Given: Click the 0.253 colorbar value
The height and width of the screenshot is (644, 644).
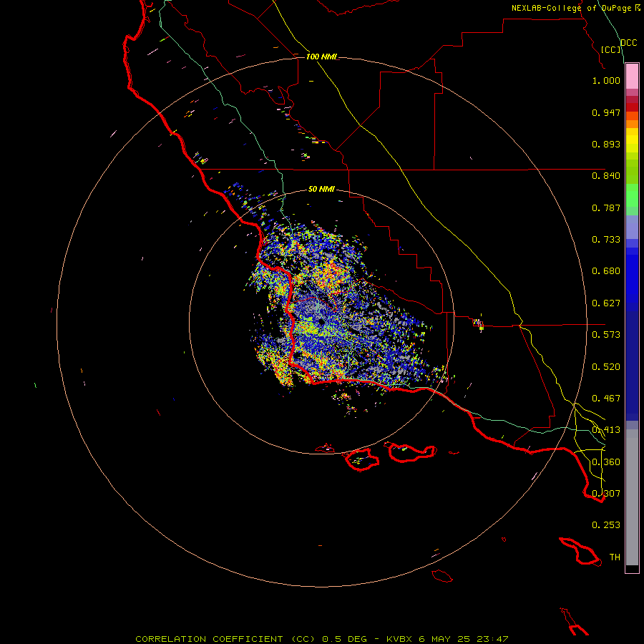Looking at the screenshot, I should point(606,525).
